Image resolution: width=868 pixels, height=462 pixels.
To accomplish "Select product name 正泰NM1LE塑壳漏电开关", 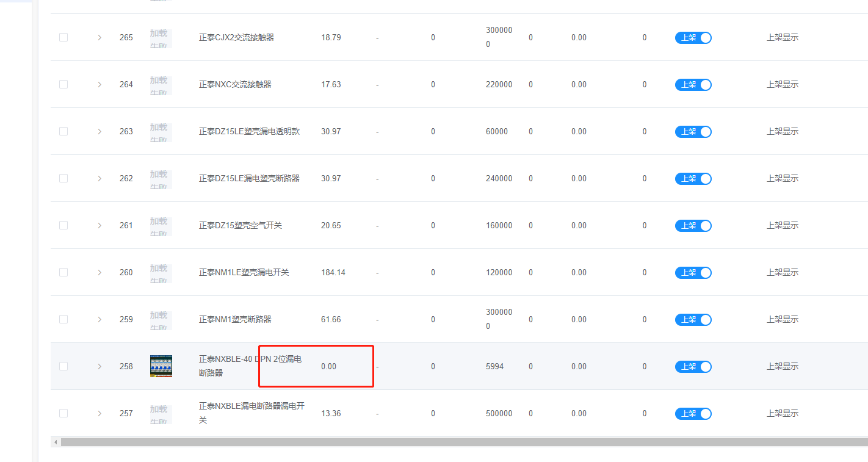I will pos(244,272).
